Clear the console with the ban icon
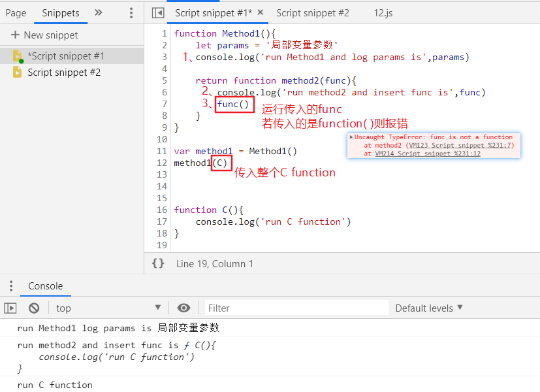 34,308
